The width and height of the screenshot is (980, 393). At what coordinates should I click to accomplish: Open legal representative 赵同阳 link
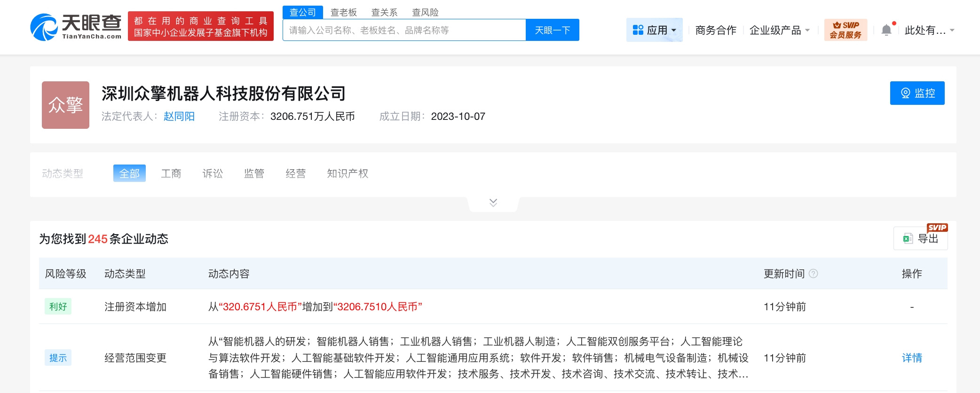(x=179, y=117)
